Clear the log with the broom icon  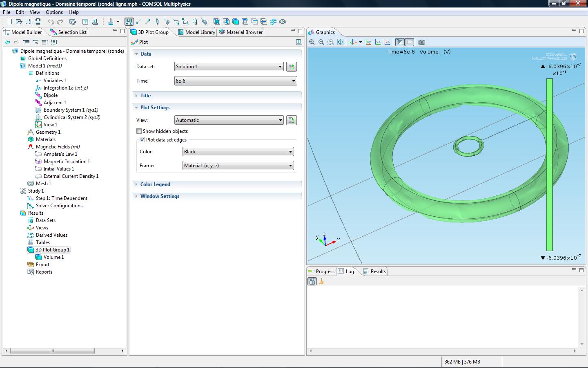pyautogui.click(x=321, y=281)
